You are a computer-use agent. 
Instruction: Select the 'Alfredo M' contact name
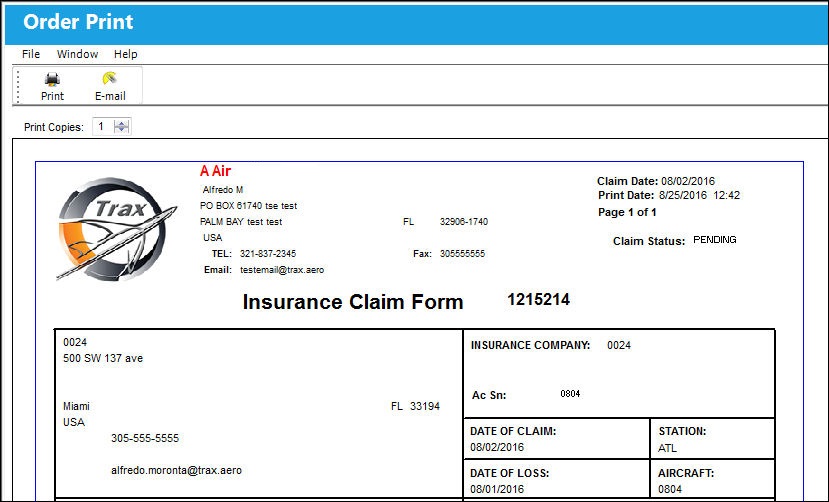223,190
